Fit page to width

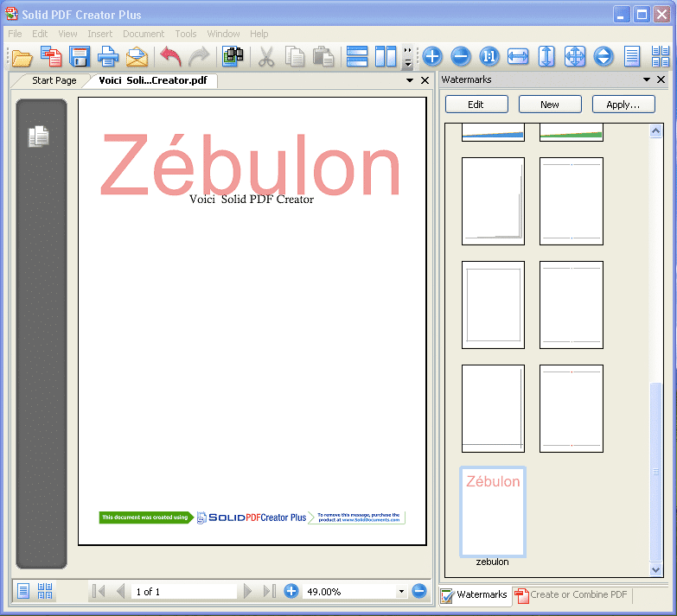(x=518, y=56)
